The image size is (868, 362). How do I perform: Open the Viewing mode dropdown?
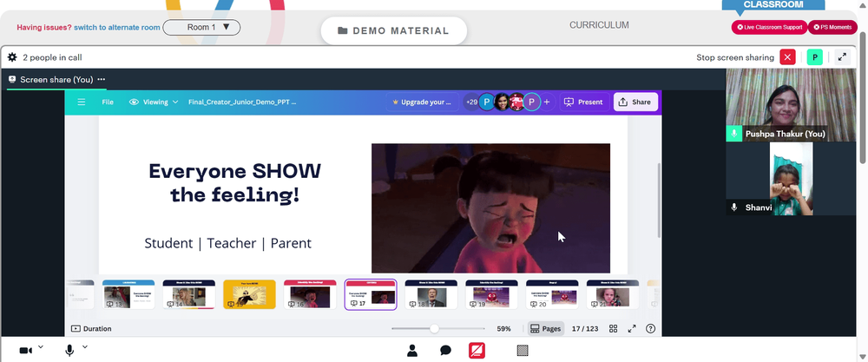click(x=154, y=102)
